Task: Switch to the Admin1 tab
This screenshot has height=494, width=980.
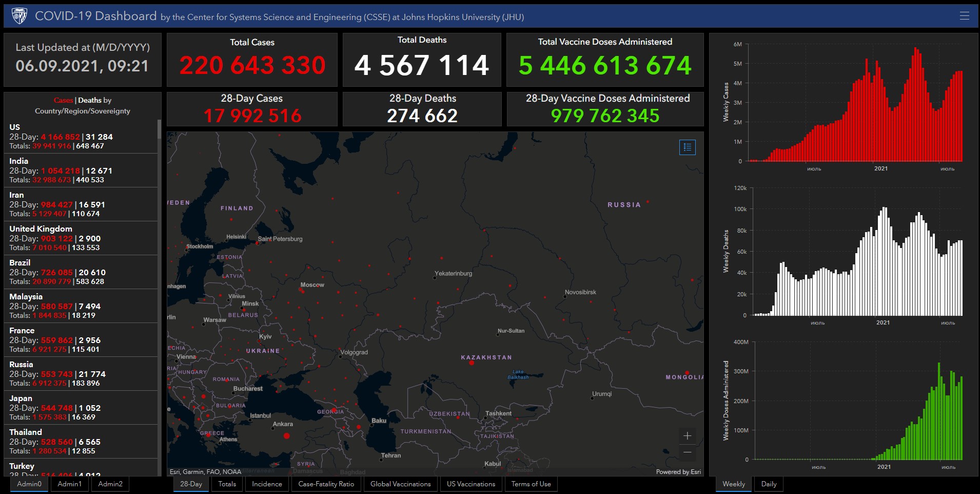Action: [x=69, y=484]
